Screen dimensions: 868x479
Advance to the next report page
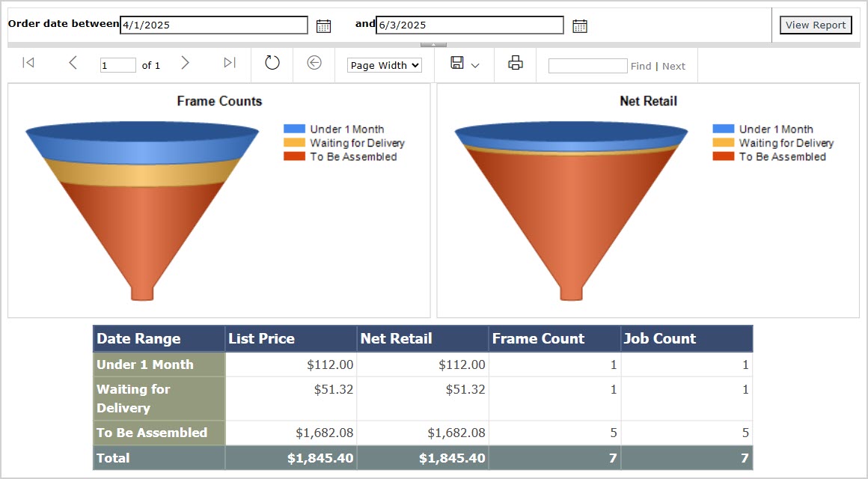click(x=185, y=64)
